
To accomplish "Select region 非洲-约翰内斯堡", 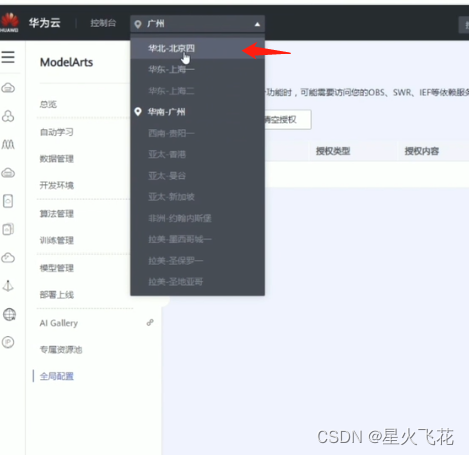I will coord(197,218).
